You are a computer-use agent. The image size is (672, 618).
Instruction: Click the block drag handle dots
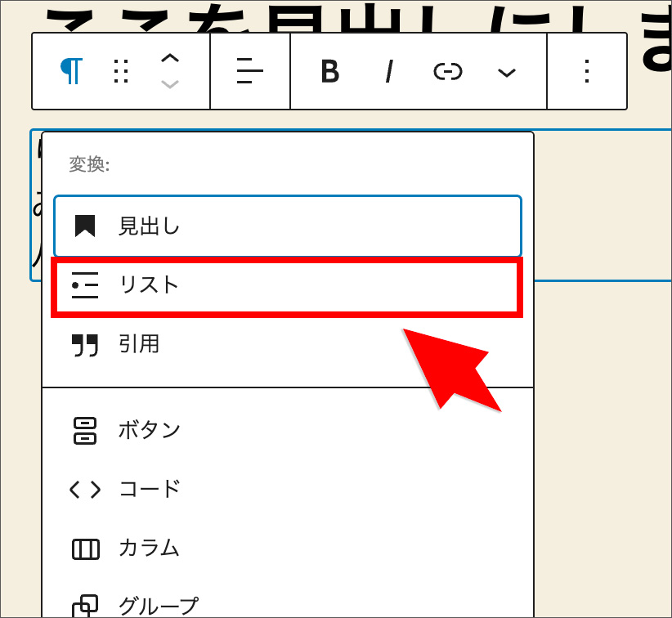pyautogui.click(x=121, y=72)
